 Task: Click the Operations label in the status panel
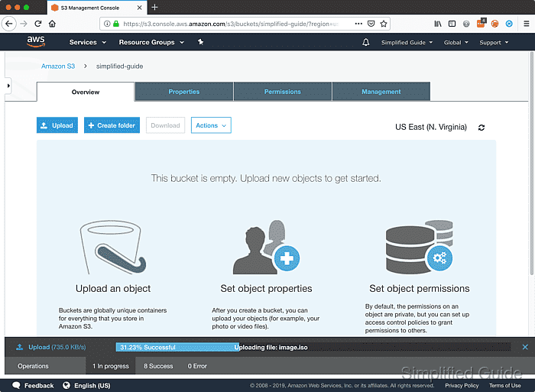[33, 366]
